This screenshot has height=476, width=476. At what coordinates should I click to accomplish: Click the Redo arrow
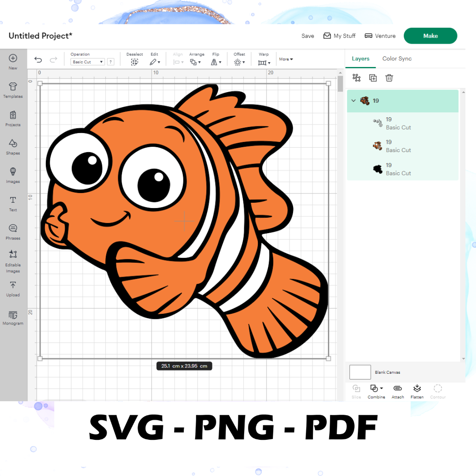point(53,60)
